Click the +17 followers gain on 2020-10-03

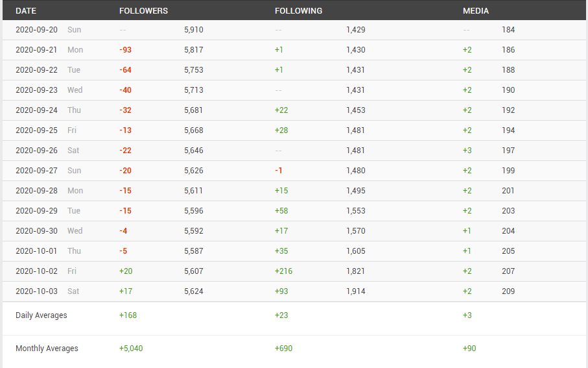point(126,291)
